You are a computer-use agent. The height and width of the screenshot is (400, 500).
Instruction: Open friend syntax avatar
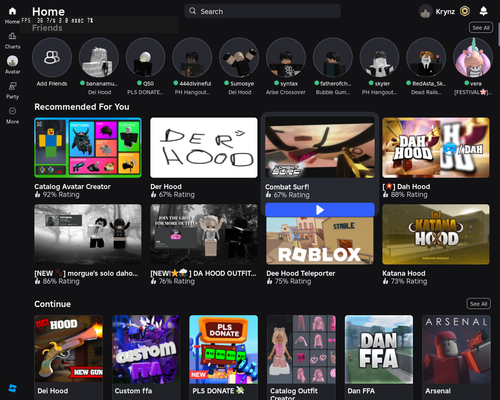[x=286, y=57]
